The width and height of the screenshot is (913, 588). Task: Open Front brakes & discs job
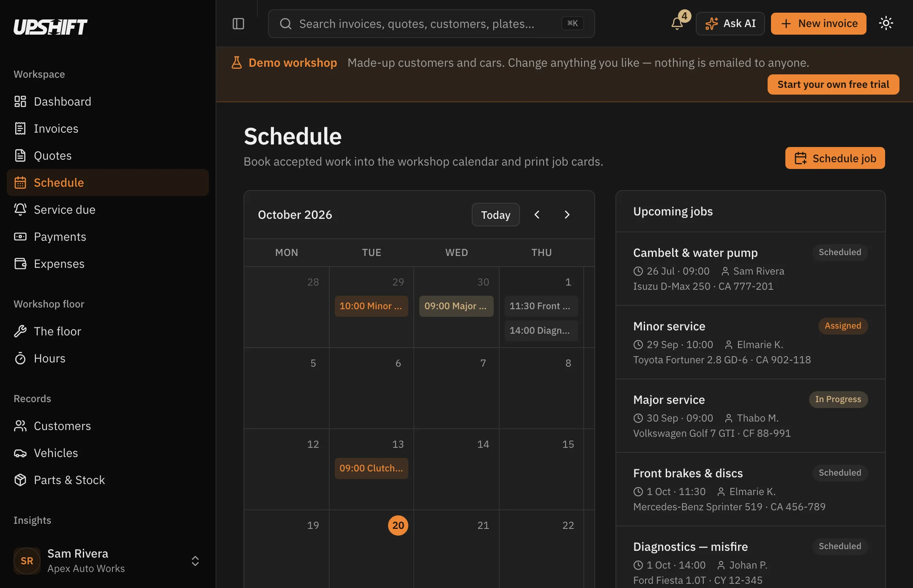[x=751, y=489]
